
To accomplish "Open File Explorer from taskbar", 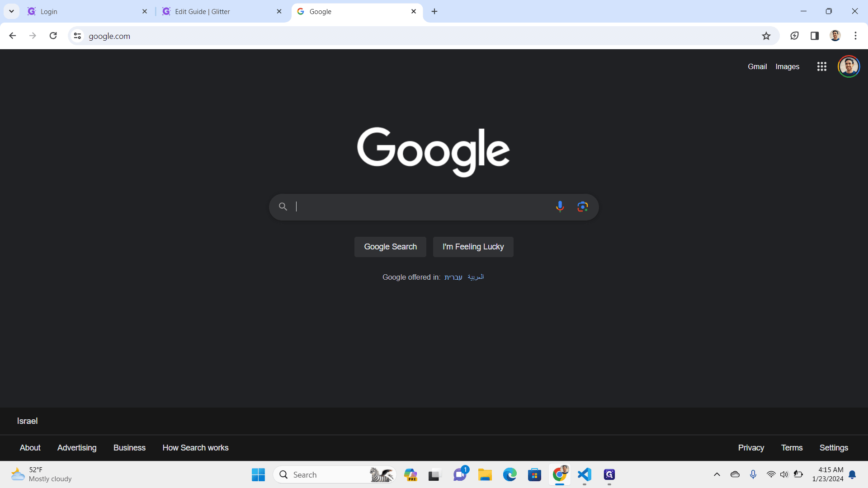I will click(485, 474).
